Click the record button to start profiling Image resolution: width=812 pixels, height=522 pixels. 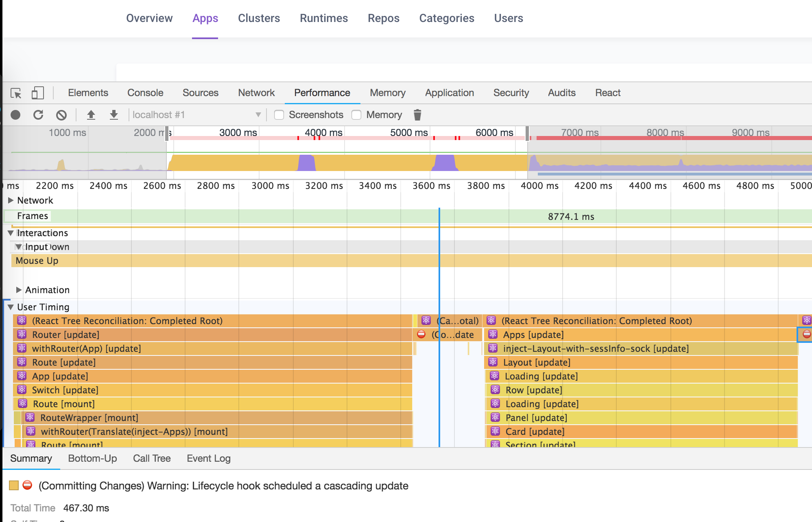coord(15,115)
